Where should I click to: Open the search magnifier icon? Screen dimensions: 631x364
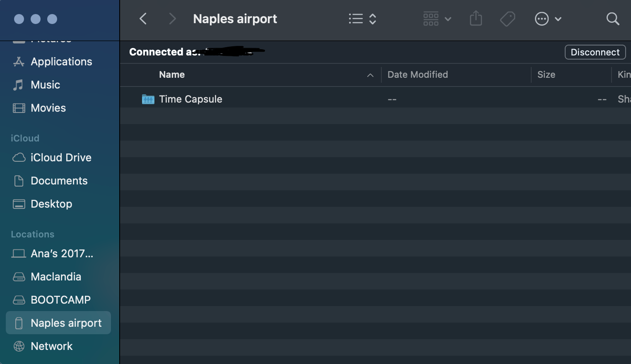612,19
